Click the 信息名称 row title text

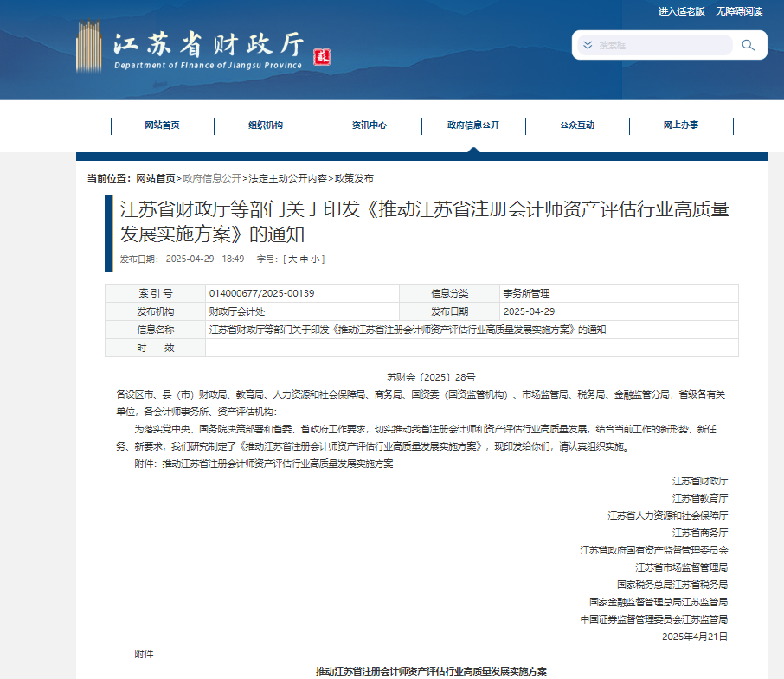click(x=408, y=330)
